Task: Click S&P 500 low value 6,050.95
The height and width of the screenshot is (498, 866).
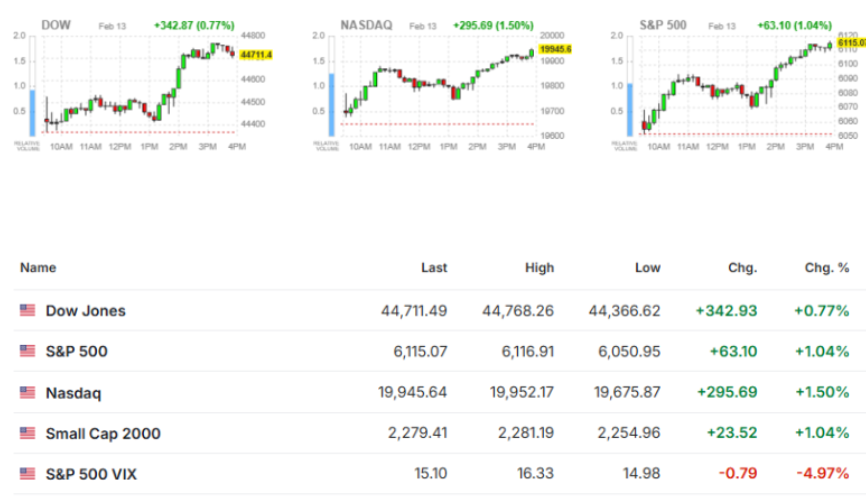Action: click(629, 352)
